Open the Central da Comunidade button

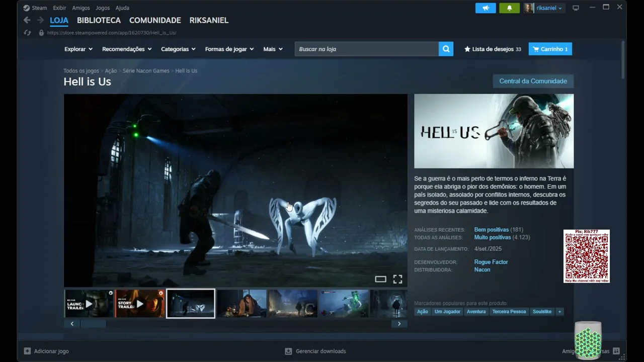pyautogui.click(x=533, y=81)
